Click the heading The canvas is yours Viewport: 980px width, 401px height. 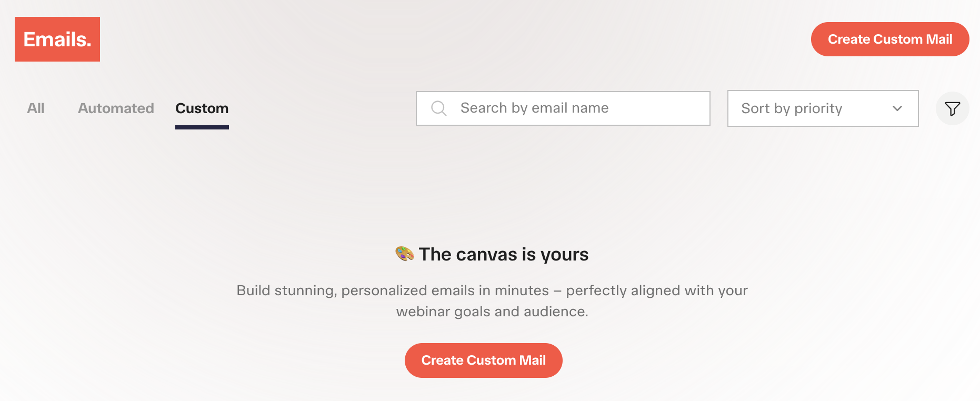coord(504,254)
